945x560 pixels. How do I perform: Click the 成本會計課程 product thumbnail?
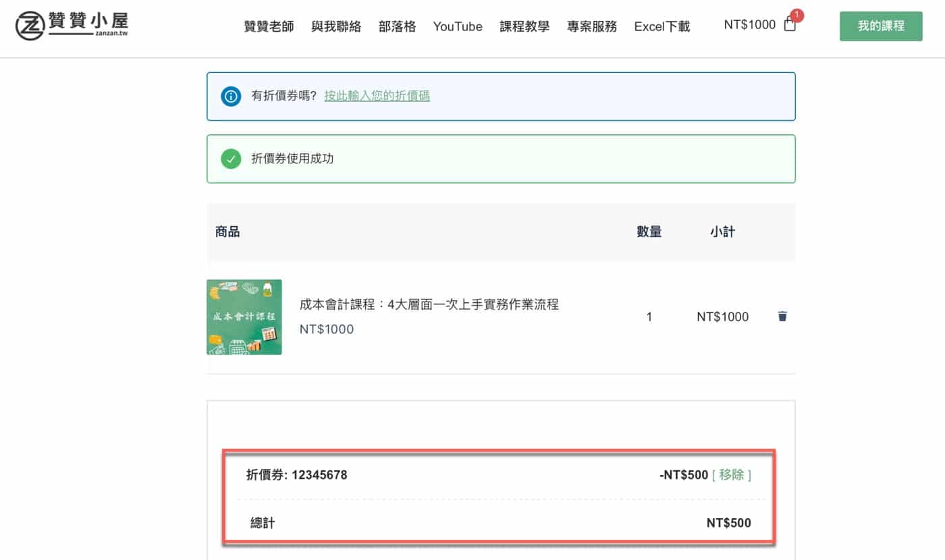coord(244,317)
